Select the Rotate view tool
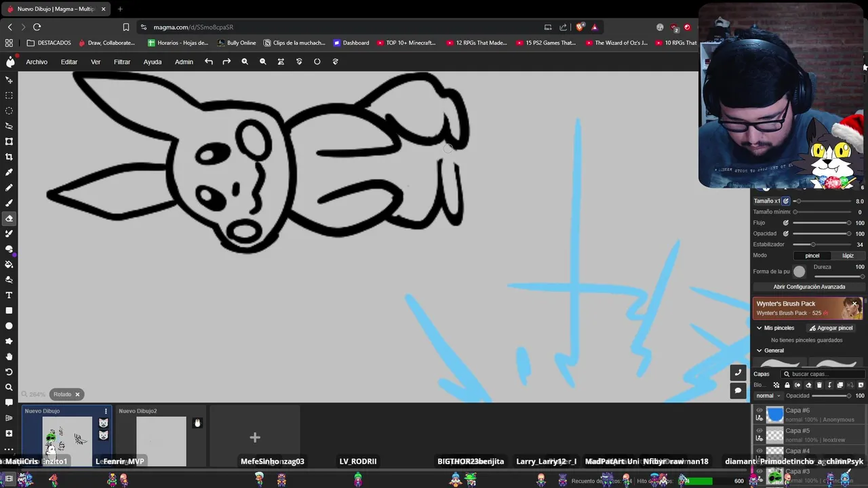This screenshot has width=868, height=488. pos(9,372)
